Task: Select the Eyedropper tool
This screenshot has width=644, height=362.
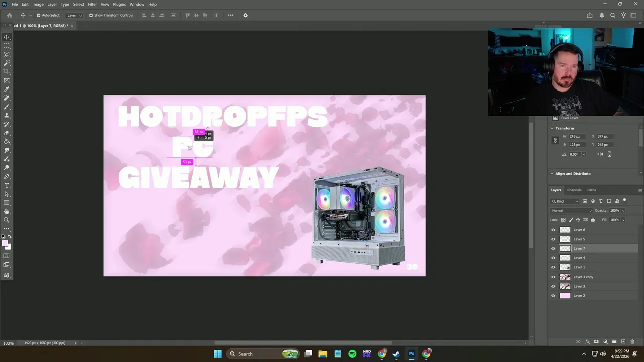Action: point(7,89)
